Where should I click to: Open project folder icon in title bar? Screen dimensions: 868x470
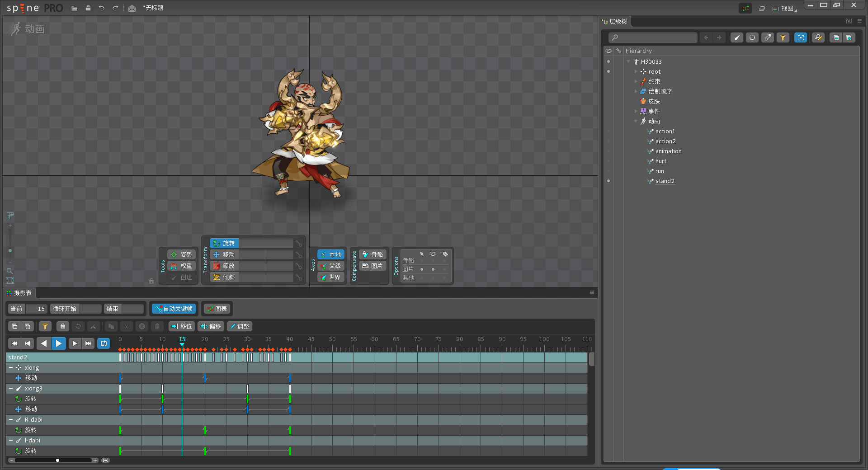tap(75, 8)
